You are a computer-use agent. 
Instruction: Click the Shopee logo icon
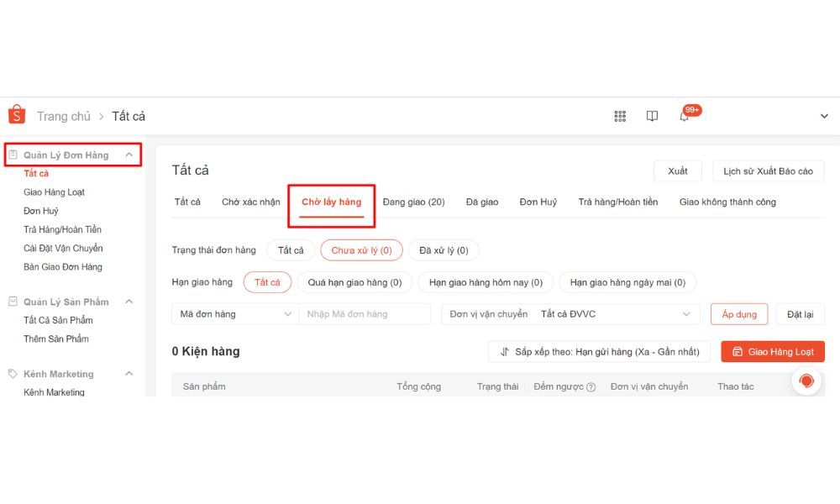pos(17,114)
